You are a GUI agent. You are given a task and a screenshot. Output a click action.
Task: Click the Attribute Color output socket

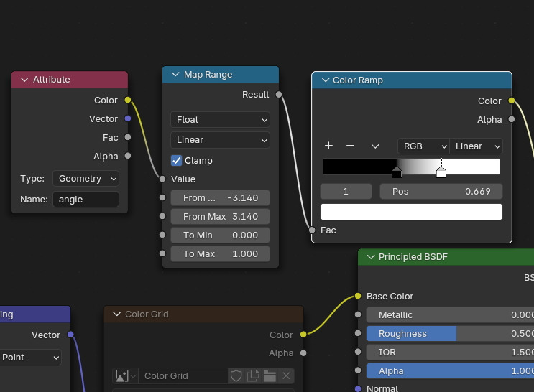tap(128, 100)
